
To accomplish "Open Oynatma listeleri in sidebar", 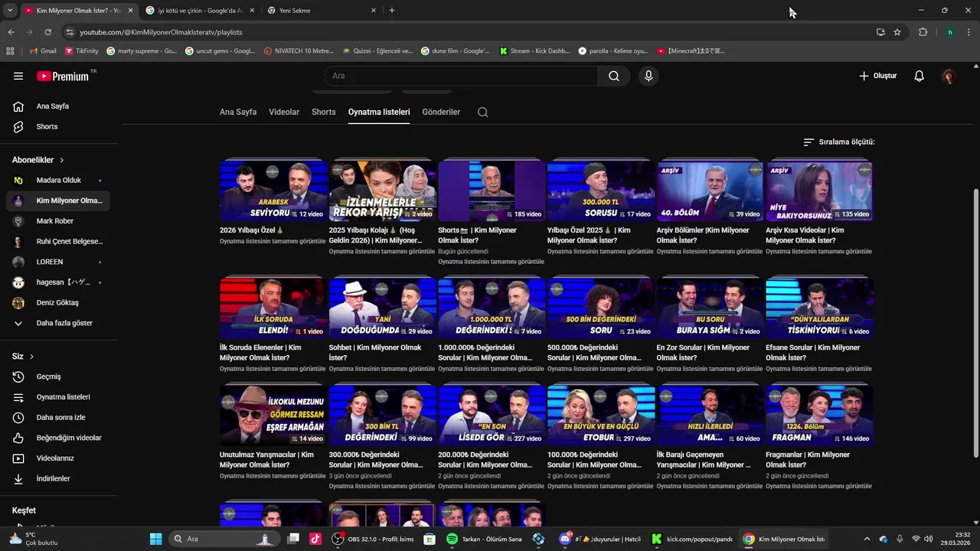I will 59,397.
